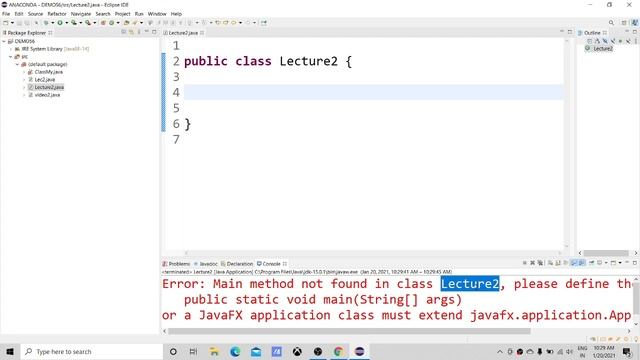Click Sort icon in Outline toolbar
Screen dimensions: 640x360
tap(597, 41)
